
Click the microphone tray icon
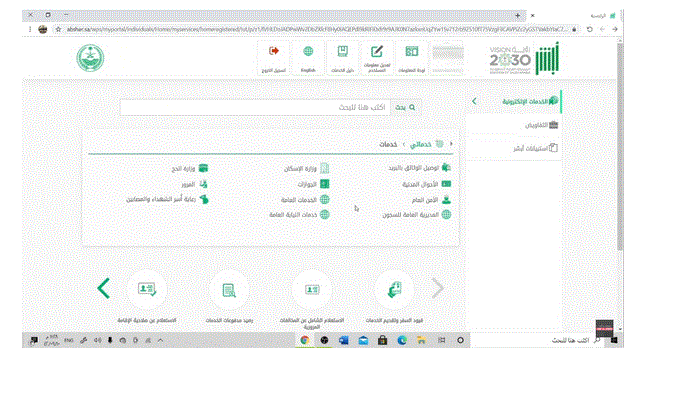click(x=110, y=340)
